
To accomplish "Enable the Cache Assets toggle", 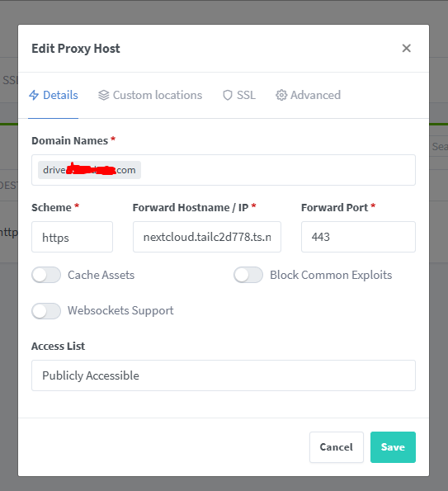I will (46, 275).
